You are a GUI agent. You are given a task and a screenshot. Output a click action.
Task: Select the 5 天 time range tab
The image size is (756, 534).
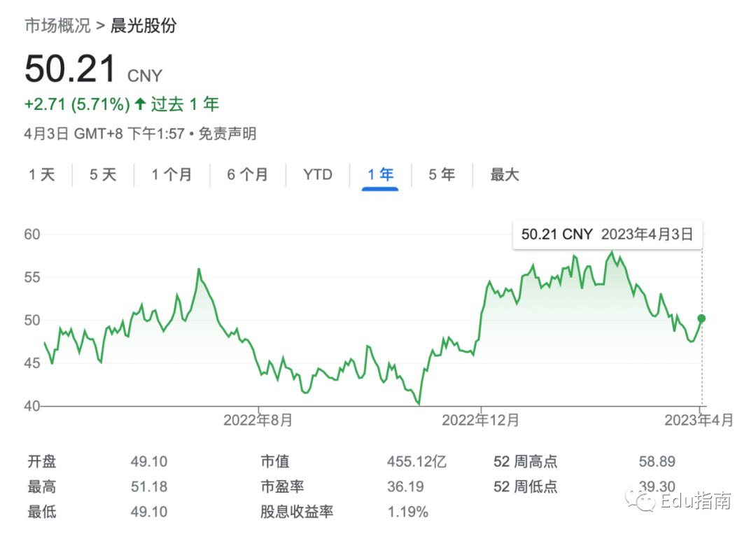point(103,174)
